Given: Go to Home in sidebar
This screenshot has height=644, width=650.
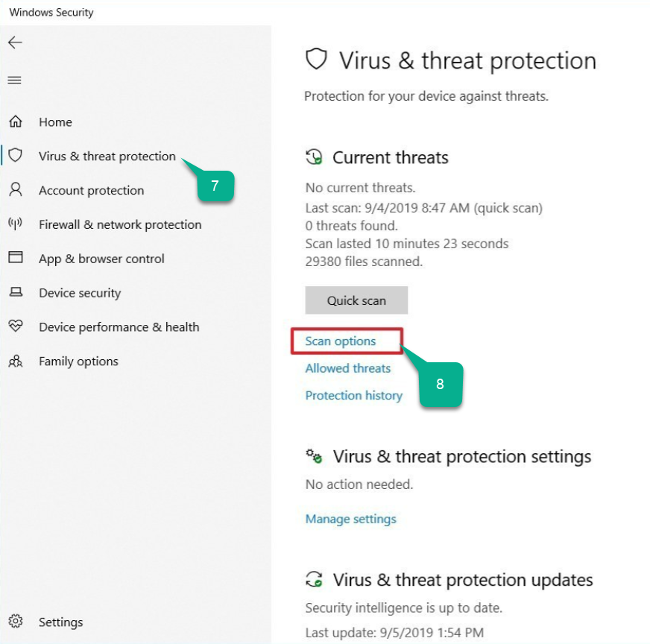Looking at the screenshot, I should [x=56, y=121].
